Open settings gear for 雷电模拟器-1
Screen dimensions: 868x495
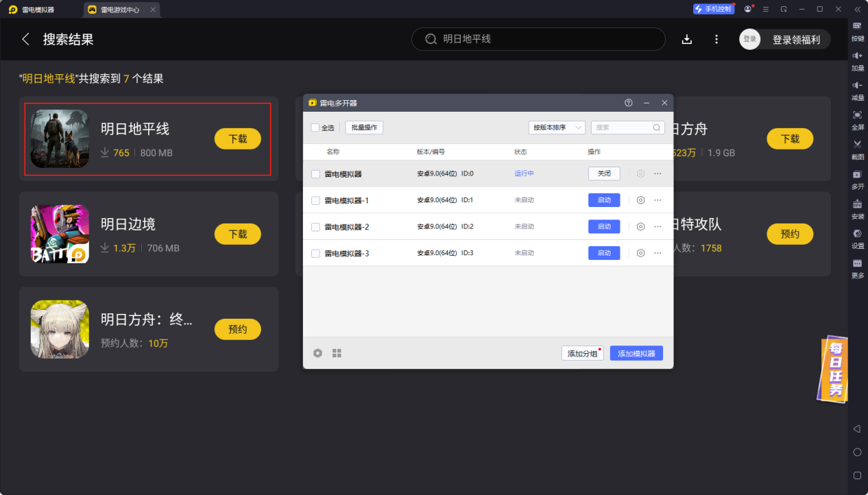(x=640, y=200)
